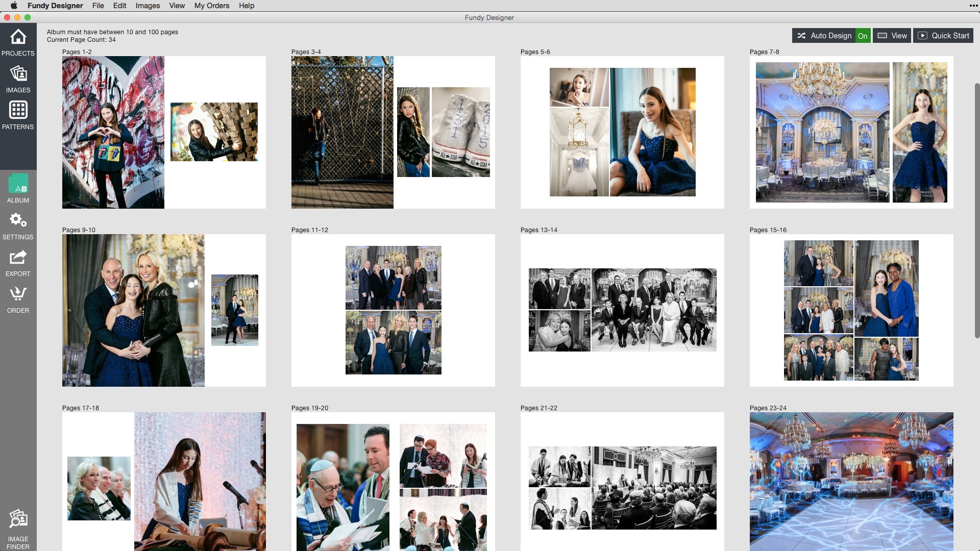Image resolution: width=980 pixels, height=551 pixels.
Task: Open the View button in toolbar
Action: [x=892, y=36]
